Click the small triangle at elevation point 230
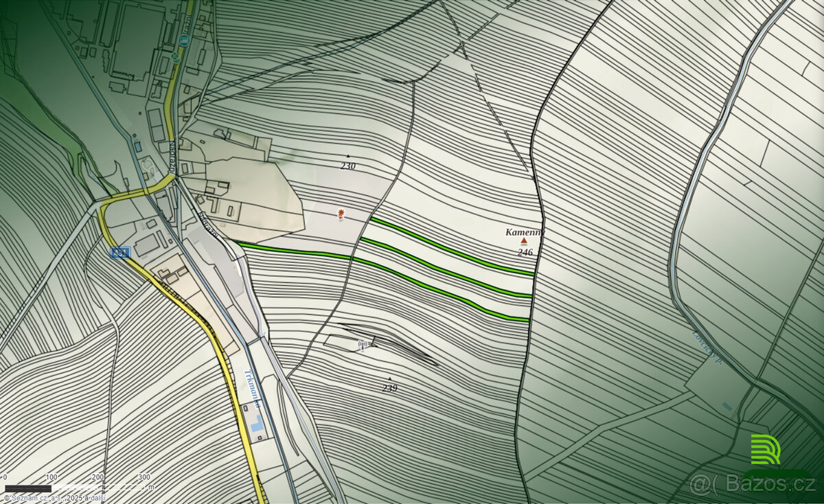The height and width of the screenshot is (504, 824). tap(348, 156)
